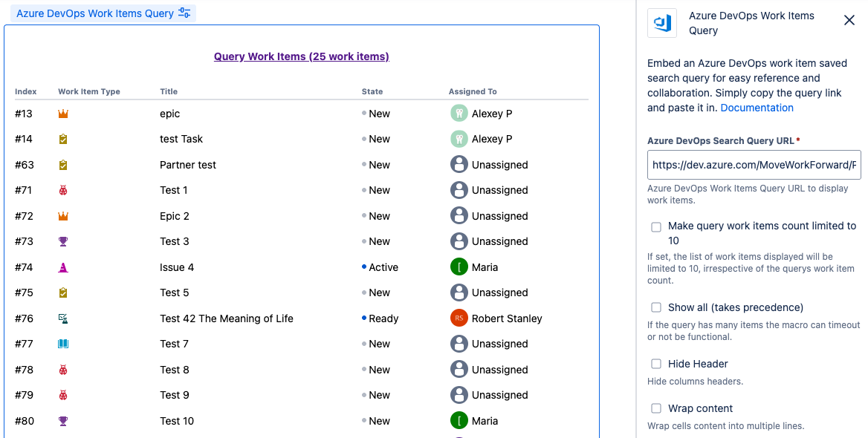Click the red bug icon for Test 1
The height and width of the screenshot is (438, 868).
click(x=63, y=190)
